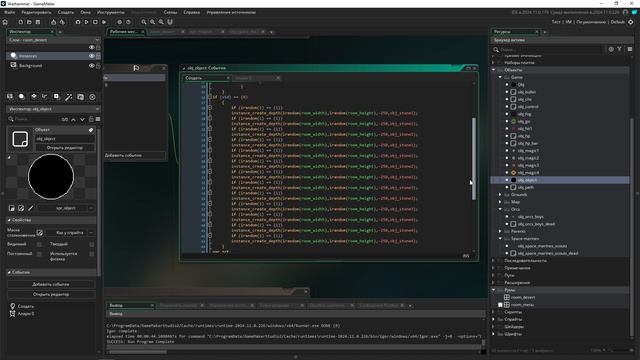Click the collision mask icon near Маска столкновения

tap(40, 233)
